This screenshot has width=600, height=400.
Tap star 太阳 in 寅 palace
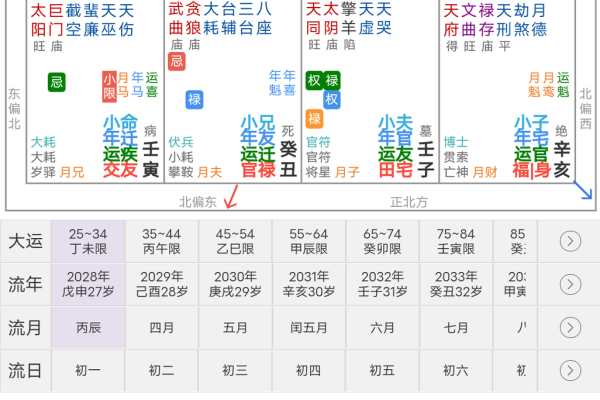[38, 20]
